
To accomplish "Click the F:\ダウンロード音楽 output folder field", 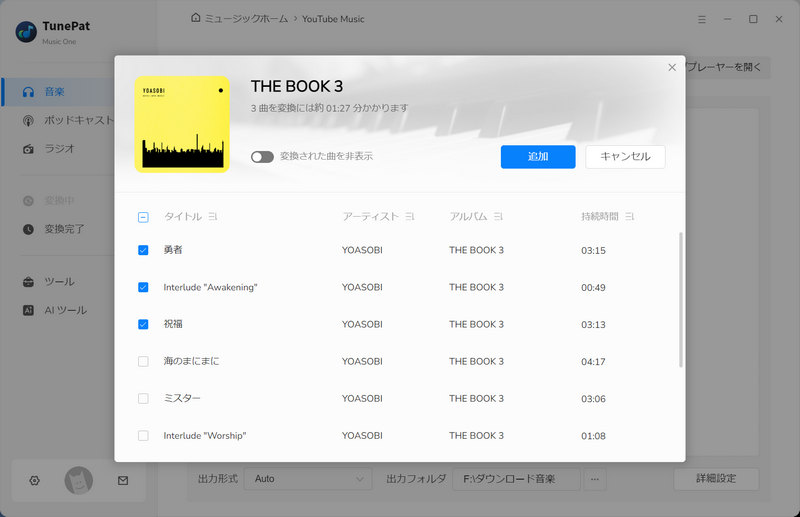I will 516,479.
